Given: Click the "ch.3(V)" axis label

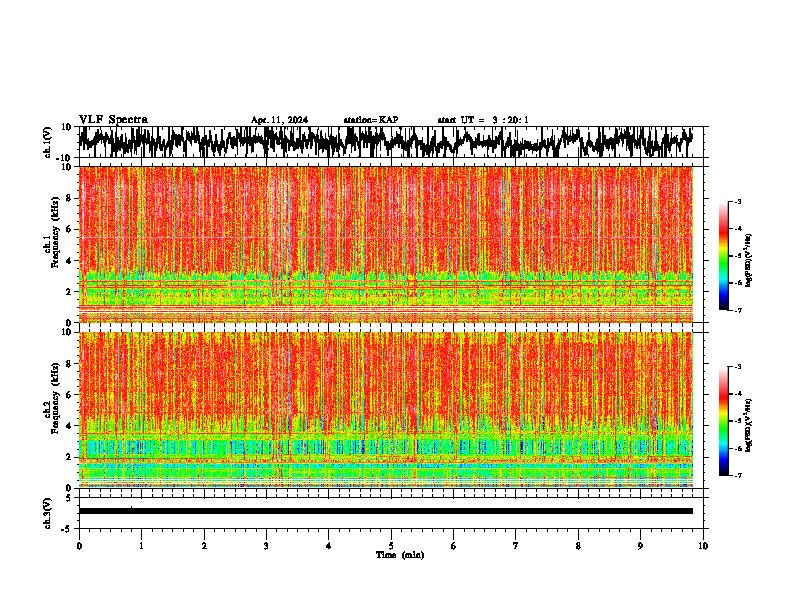Looking at the screenshot, I should pos(48,514).
